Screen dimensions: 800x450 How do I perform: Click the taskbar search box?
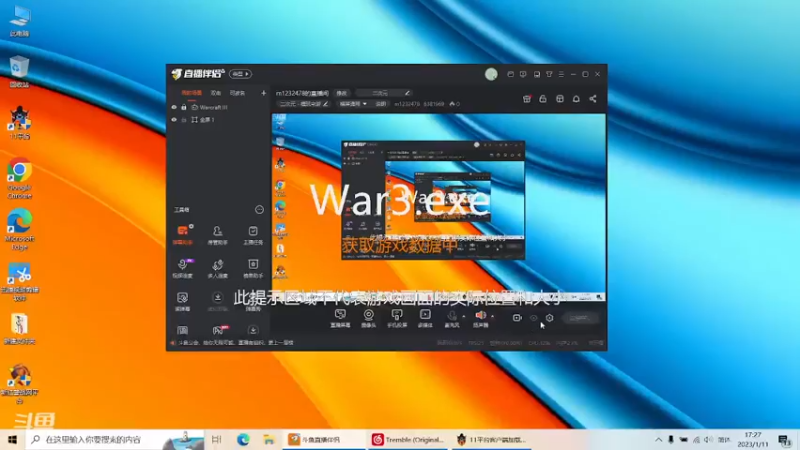(115, 440)
